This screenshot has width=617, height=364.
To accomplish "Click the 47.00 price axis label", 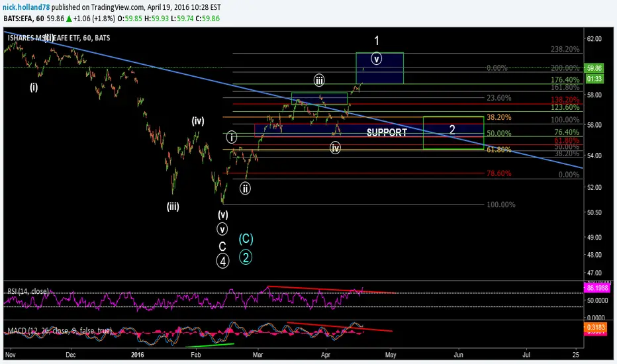I will 594,273.
